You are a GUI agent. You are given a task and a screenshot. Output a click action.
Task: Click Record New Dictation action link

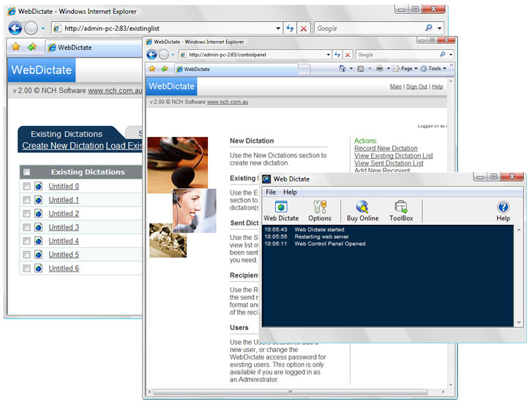[x=386, y=149]
